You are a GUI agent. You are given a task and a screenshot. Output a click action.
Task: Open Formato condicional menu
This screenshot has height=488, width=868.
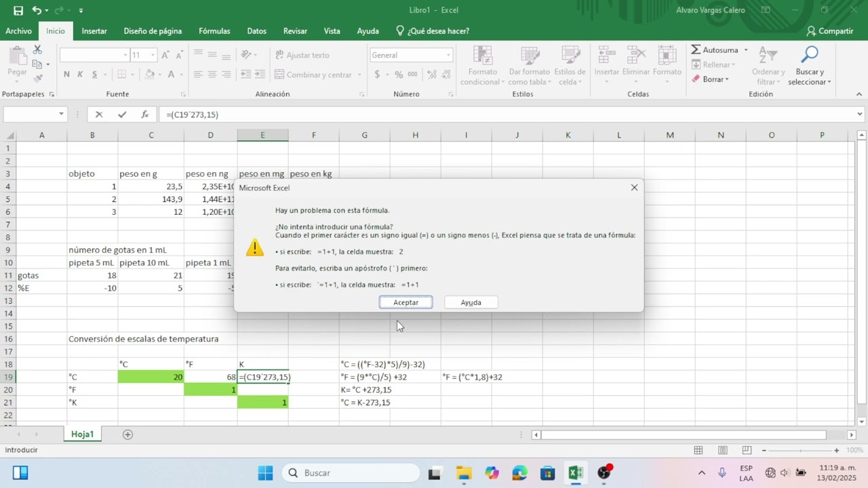(482, 66)
